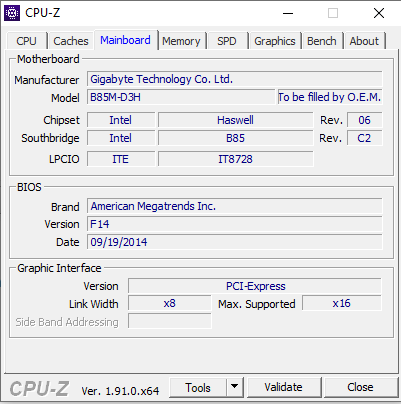Minimize the CPU-Z window
Screen dimensions: 401x404
pos(288,13)
